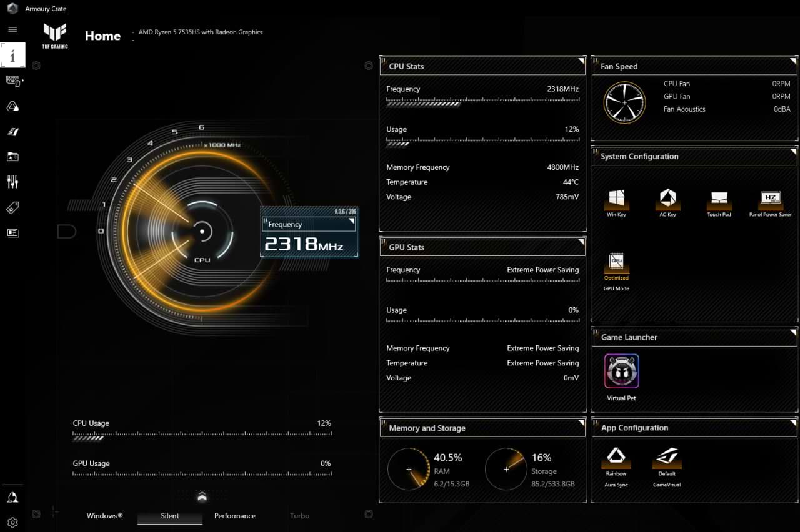Expand the App Configuration panel corner
The width and height of the screenshot is (800, 532).
pyautogui.click(x=793, y=422)
